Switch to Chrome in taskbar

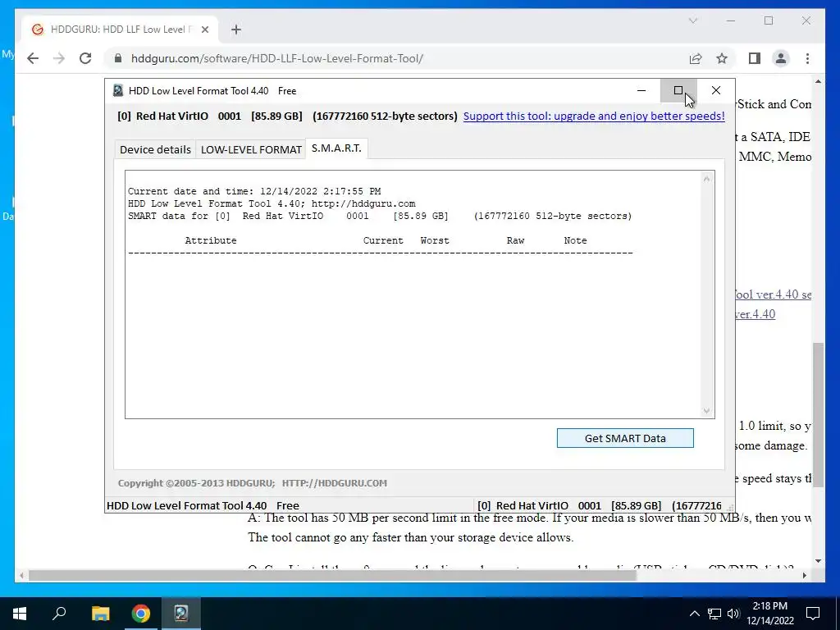141,614
